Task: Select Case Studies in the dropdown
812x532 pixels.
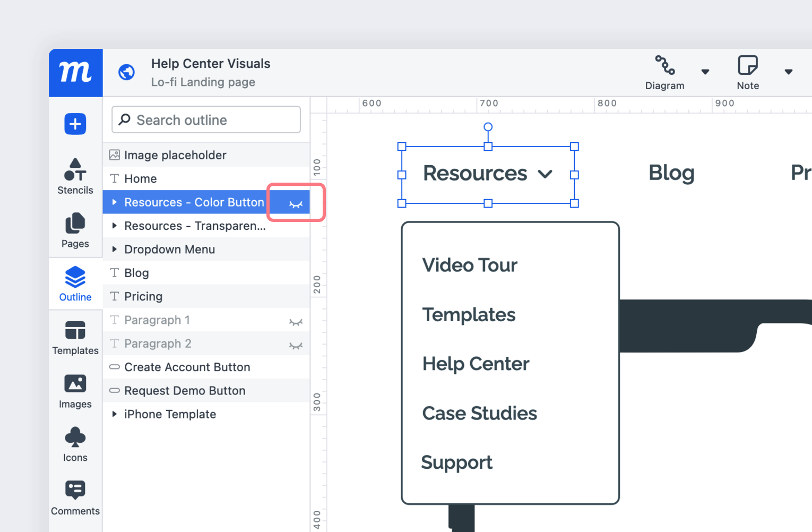Action: point(479,413)
